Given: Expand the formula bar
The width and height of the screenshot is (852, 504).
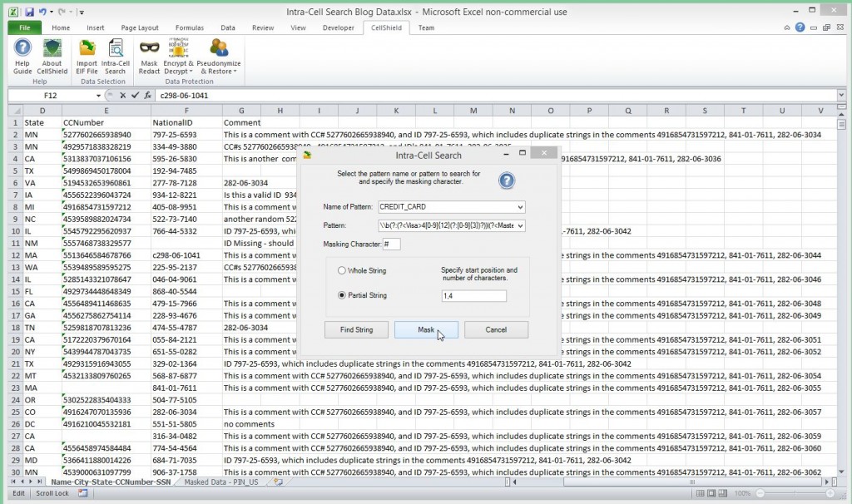Looking at the screenshot, I should click(x=841, y=95).
